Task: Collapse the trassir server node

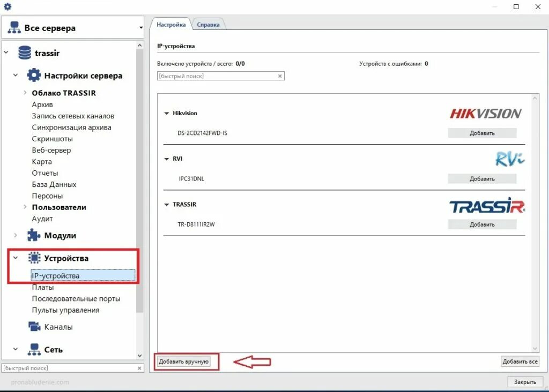Action: pos(6,52)
